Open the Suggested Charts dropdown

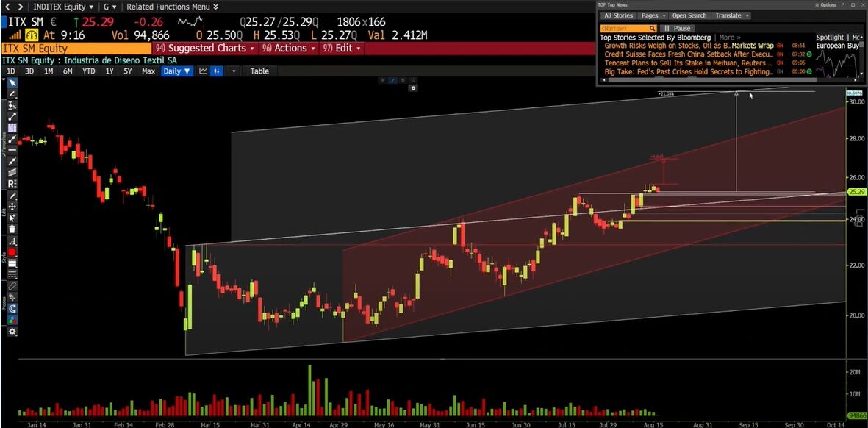pyautogui.click(x=205, y=49)
